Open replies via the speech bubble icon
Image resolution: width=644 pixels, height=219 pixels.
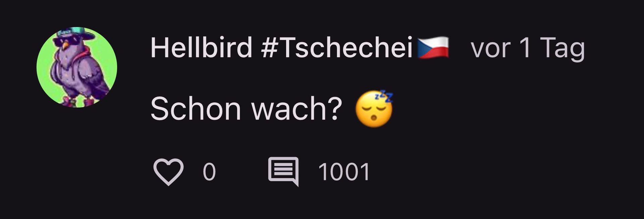coord(283,171)
